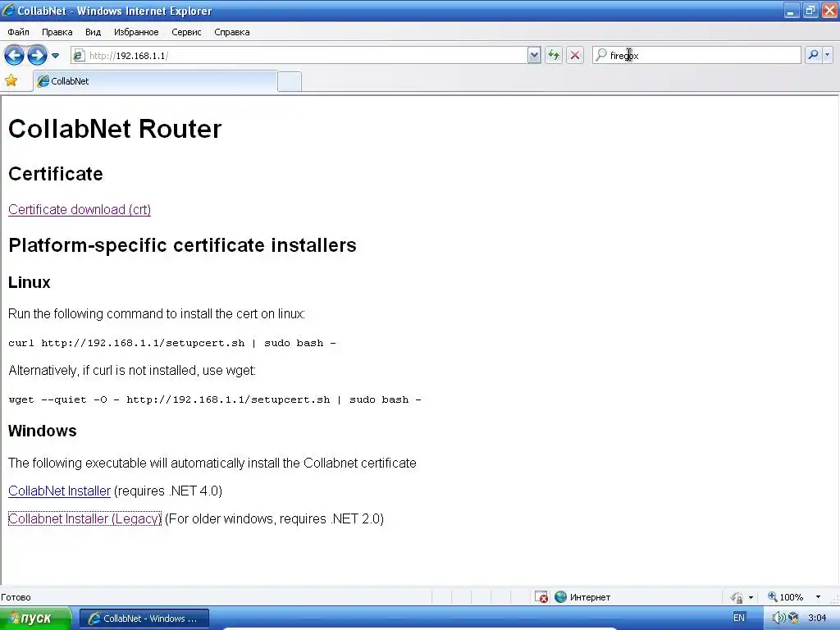Open the Справка menu
The width and height of the screenshot is (840, 630).
click(x=232, y=32)
